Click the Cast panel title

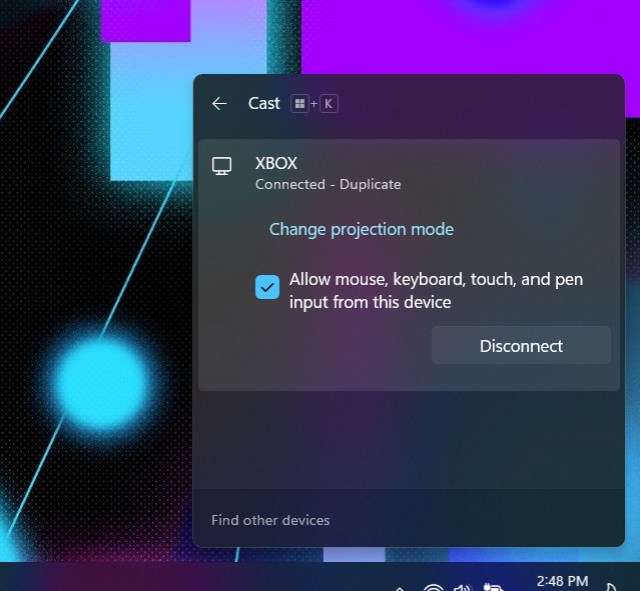(264, 103)
